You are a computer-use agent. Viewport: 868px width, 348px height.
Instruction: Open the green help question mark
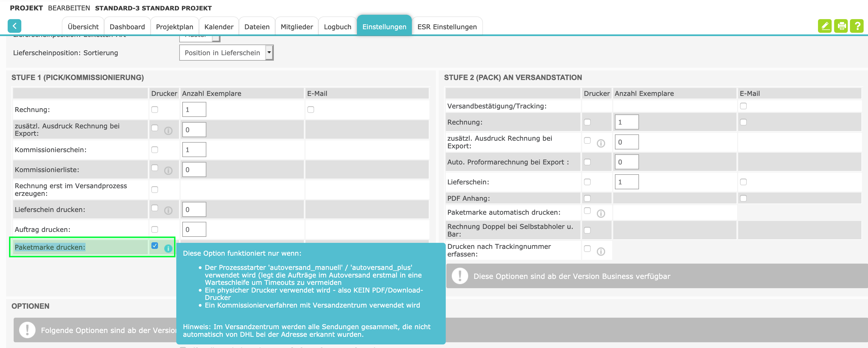point(857,26)
